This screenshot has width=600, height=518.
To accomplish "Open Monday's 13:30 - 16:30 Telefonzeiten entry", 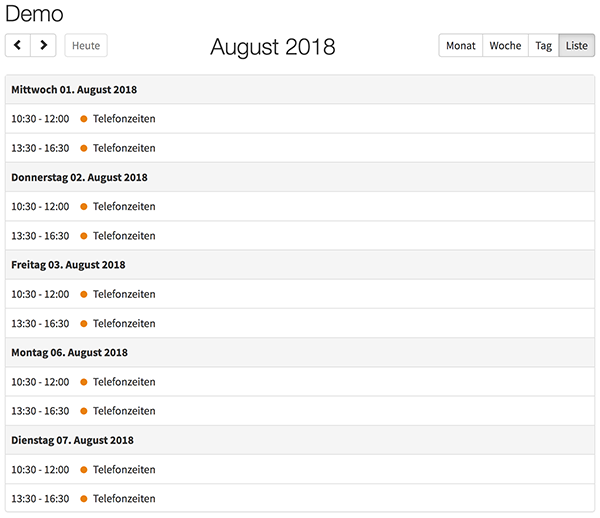I will [300, 411].
